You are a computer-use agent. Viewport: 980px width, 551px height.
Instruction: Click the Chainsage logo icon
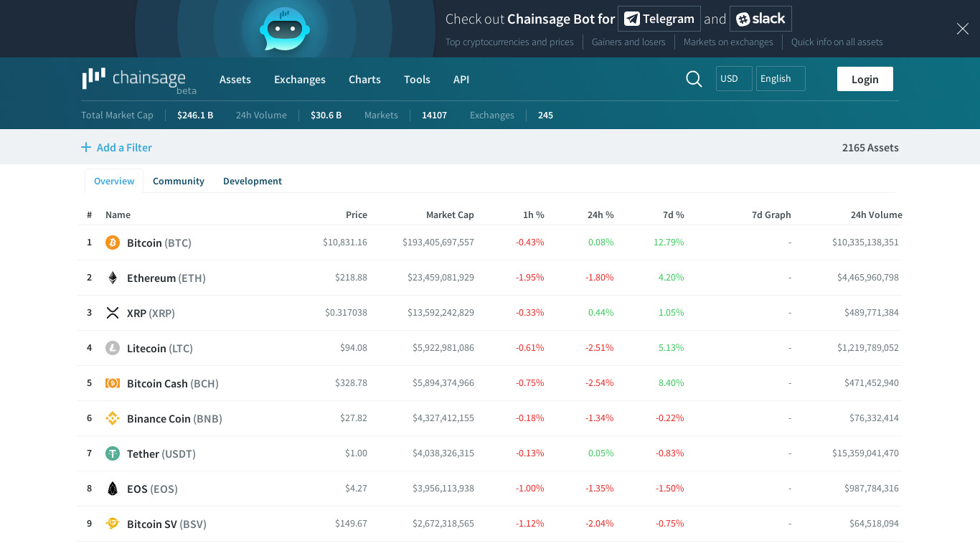pyautogui.click(x=94, y=78)
